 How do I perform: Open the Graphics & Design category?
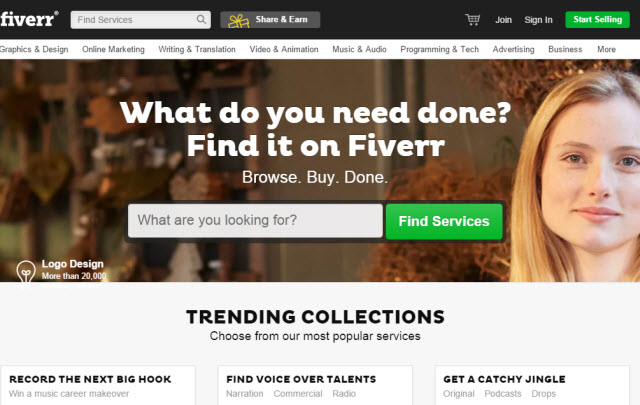pos(34,49)
